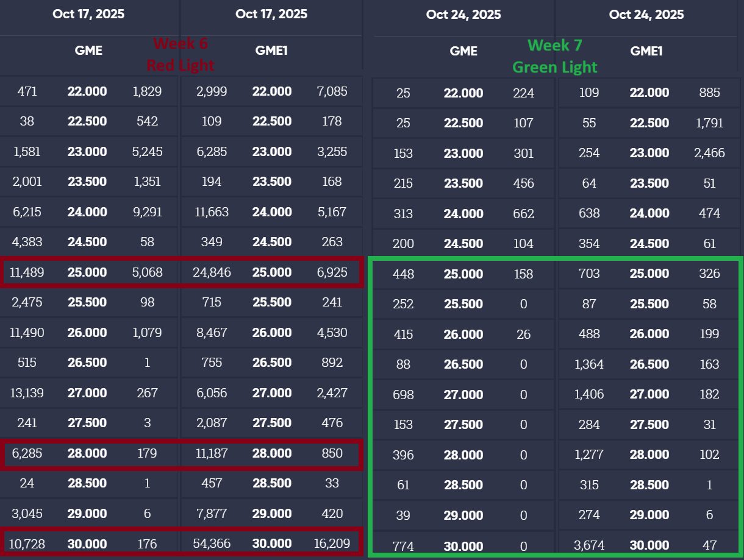Select 11,187 in the Oct 17 GME1 28.000 row
Screen dimensions: 744x560
210,453
